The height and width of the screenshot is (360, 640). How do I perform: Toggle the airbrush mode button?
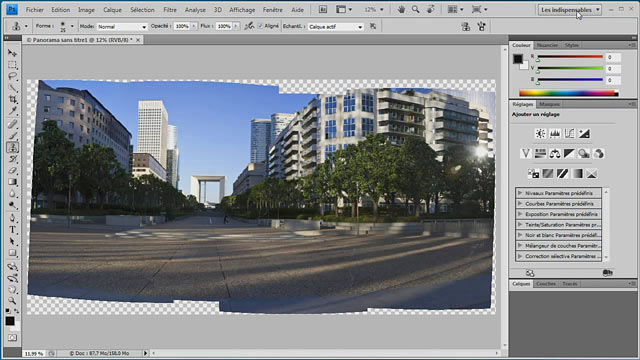(x=249, y=26)
